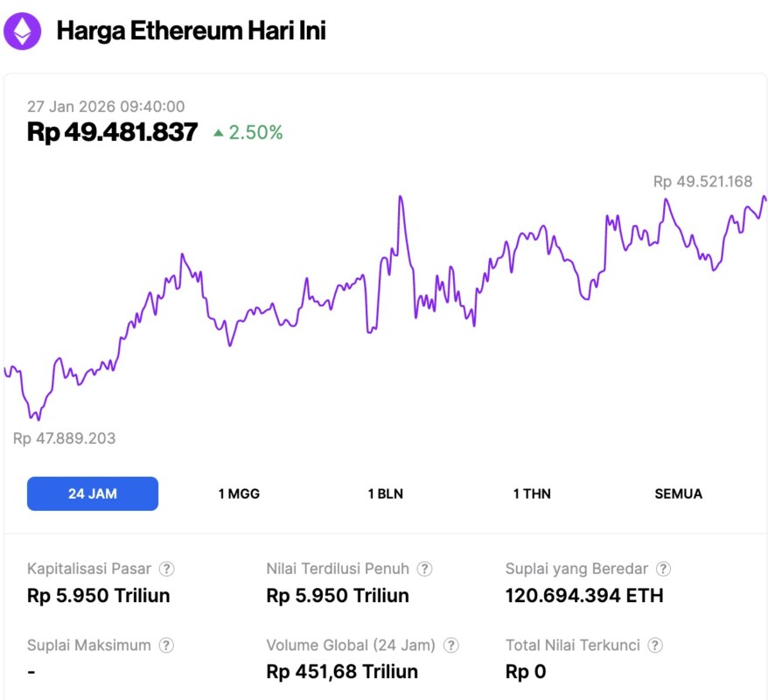Click help icon beside Suplai Maksimum
The height and width of the screenshot is (700, 768).
166,646
